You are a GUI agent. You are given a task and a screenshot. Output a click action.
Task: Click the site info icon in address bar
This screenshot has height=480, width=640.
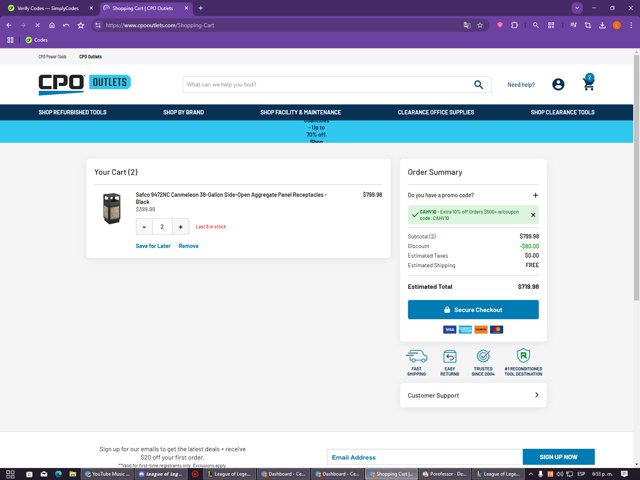tap(98, 25)
